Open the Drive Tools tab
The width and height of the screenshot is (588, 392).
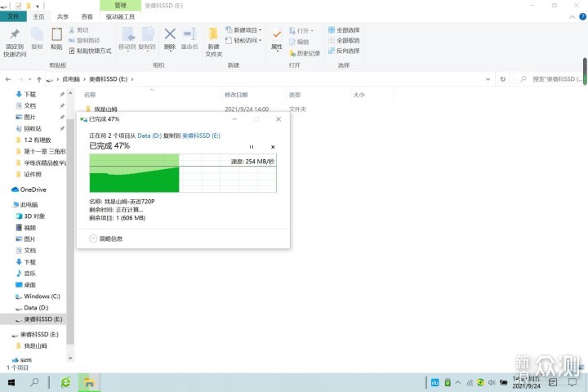[120, 16]
